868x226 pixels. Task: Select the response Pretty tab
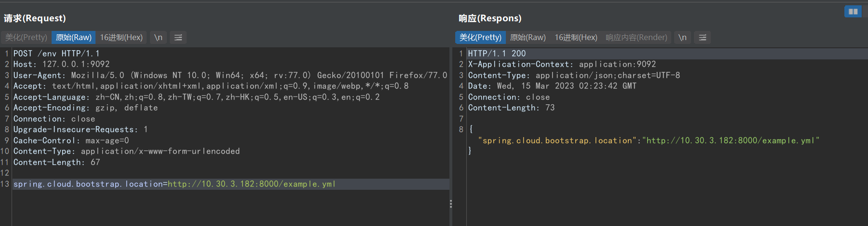point(480,38)
